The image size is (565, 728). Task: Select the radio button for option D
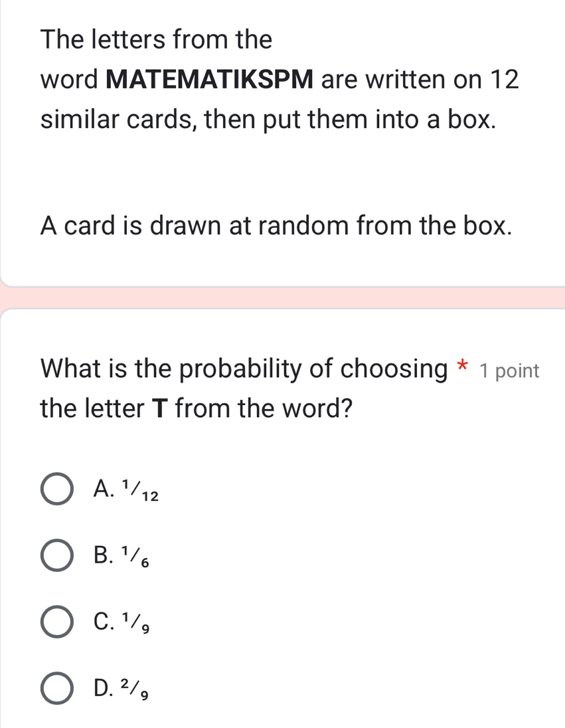coord(56,689)
